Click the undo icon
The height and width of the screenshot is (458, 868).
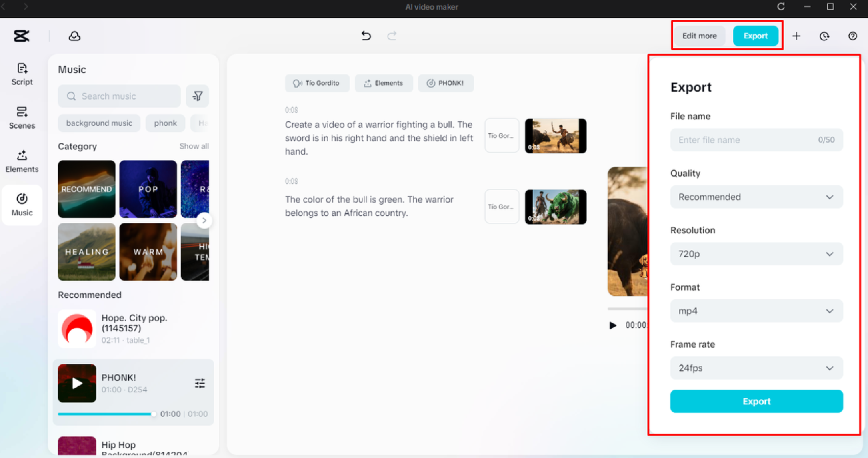coord(366,36)
